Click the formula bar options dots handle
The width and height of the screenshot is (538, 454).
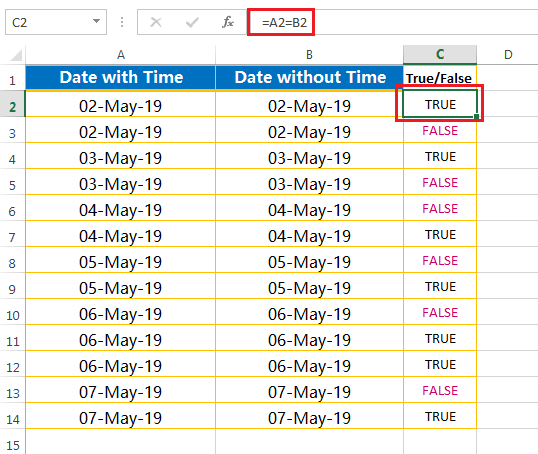coord(122,22)
